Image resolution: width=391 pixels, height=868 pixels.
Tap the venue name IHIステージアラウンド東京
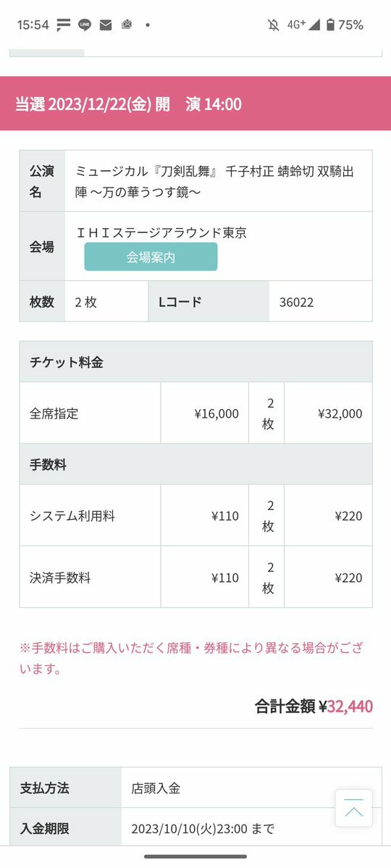[x=161, y=233]
